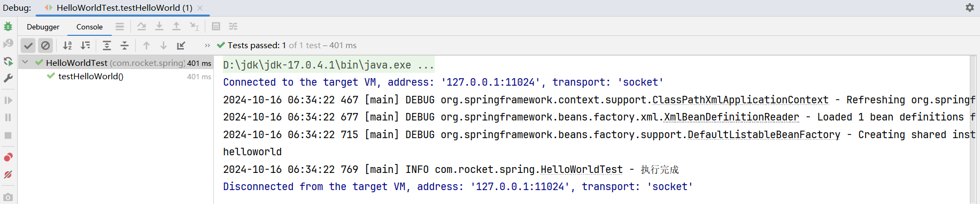Switch to the Debugger tab
980x204 pixels.
43,27
